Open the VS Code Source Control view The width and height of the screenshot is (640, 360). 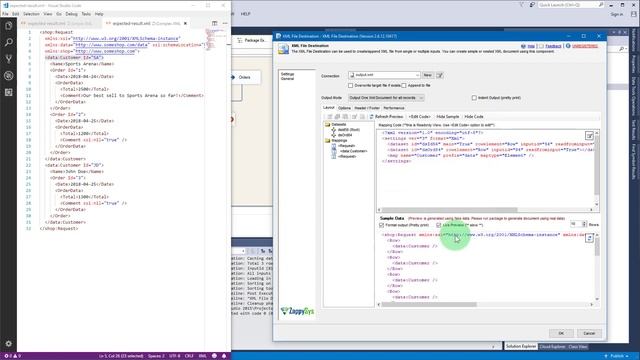tap(9, 59)
